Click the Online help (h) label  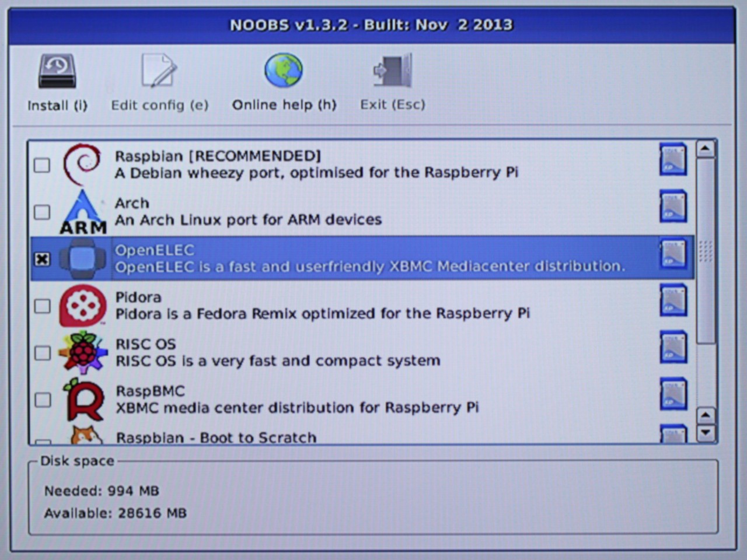click(x=284, y=105)
